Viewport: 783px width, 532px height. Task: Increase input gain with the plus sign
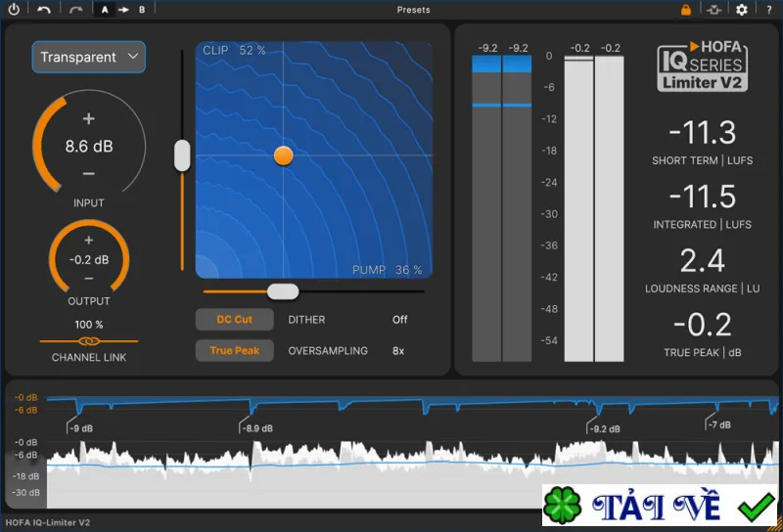tap(89, 118)
